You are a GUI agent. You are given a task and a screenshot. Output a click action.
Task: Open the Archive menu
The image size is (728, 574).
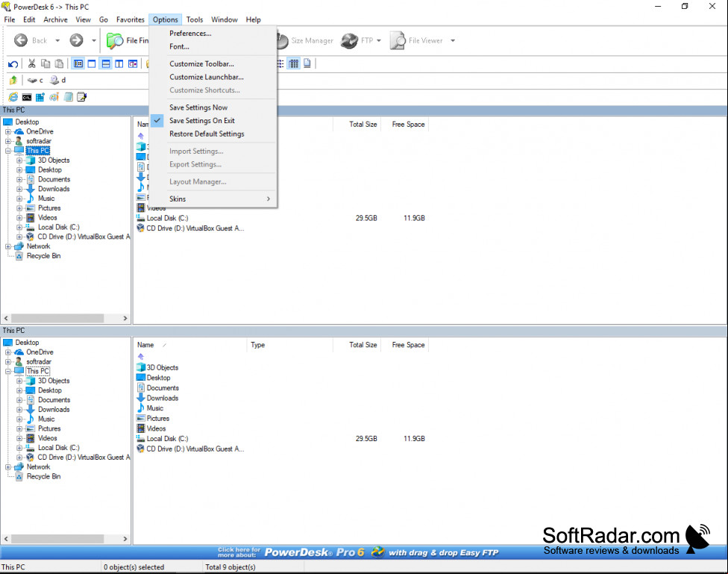click(x=55, y=19)
